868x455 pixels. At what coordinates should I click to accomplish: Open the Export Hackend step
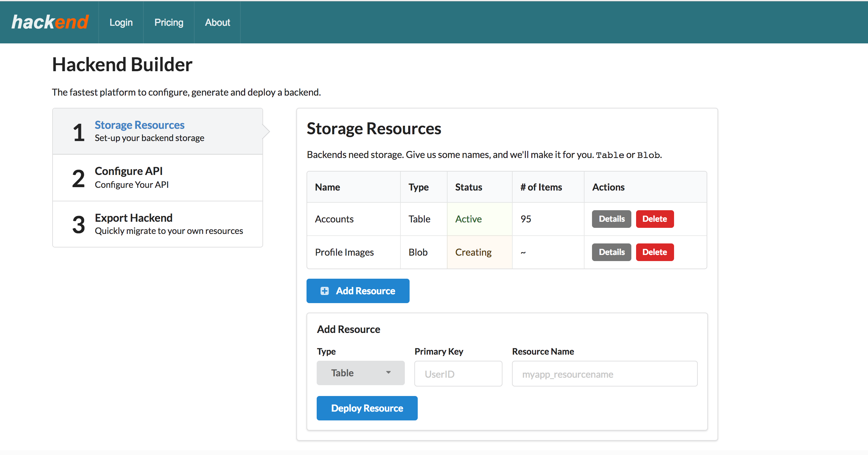[158, 224]
